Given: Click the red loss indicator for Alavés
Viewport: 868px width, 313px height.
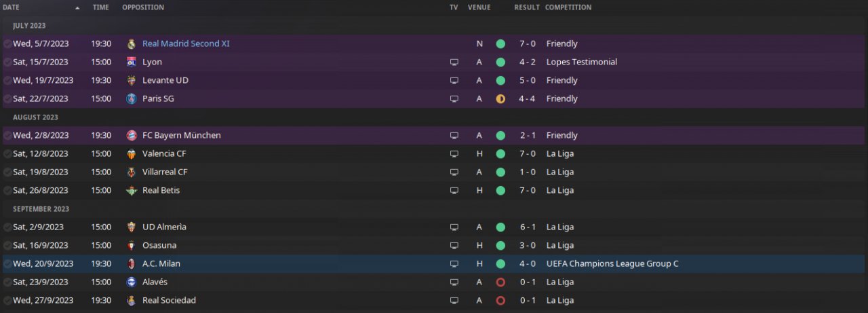Looking at the screenshot, I should click(x=500, y=282).
